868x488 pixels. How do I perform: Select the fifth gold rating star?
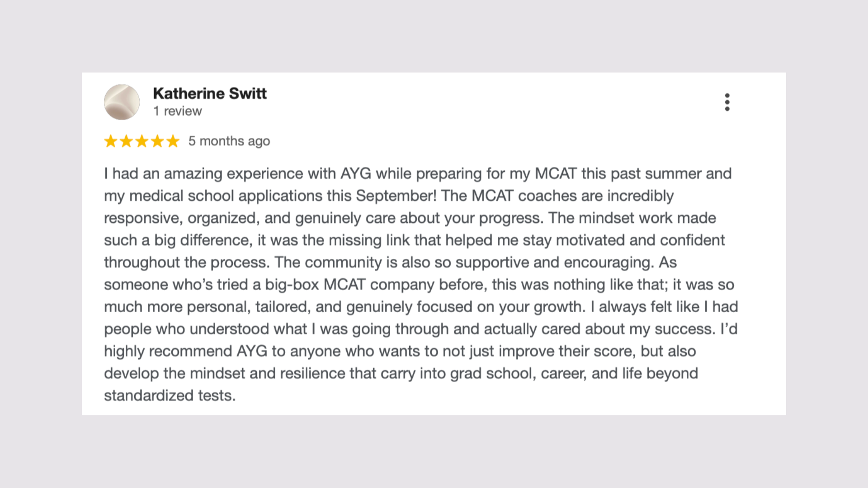coord(173,141)
